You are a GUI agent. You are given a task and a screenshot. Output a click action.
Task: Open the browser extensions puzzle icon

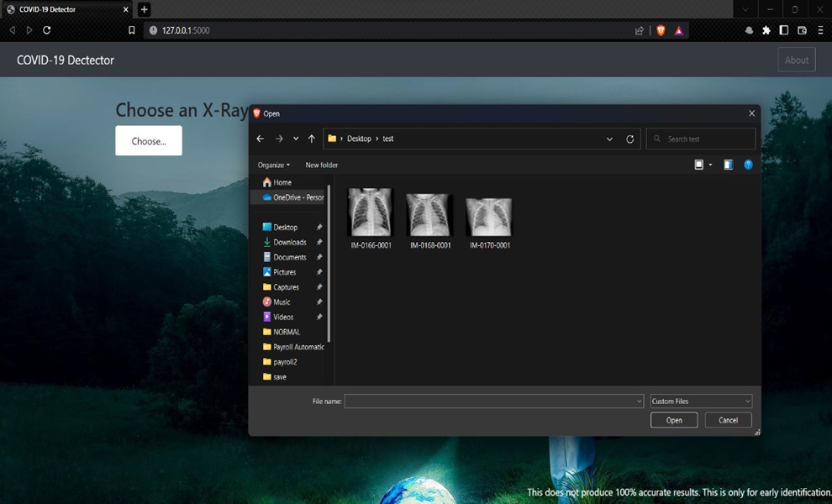pos(766,31)
